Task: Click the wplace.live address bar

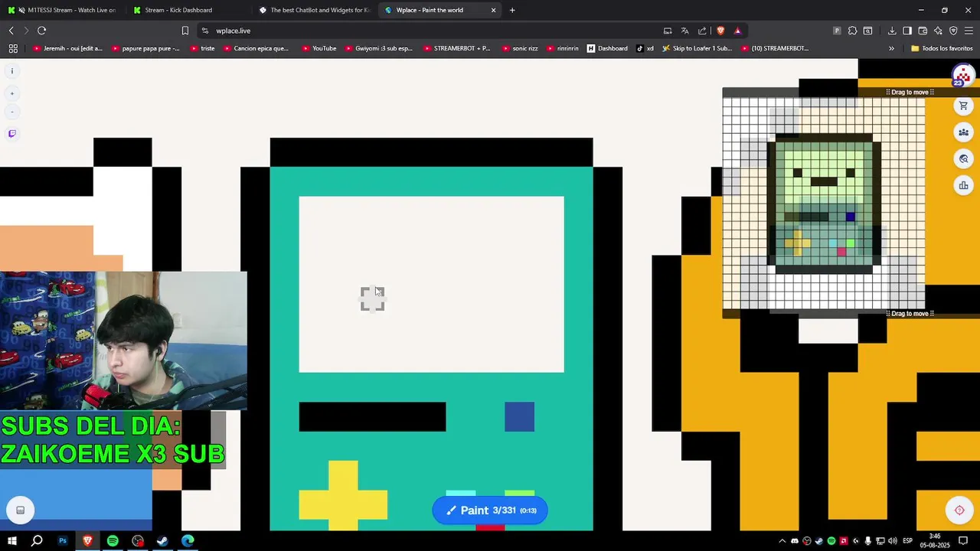Action: click(x=429, y=31)
